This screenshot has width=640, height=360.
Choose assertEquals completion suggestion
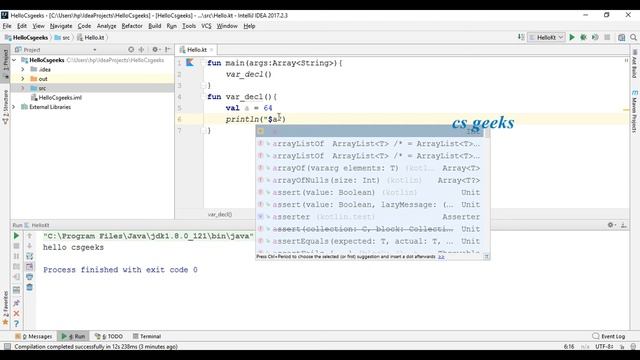pos(369,241)
